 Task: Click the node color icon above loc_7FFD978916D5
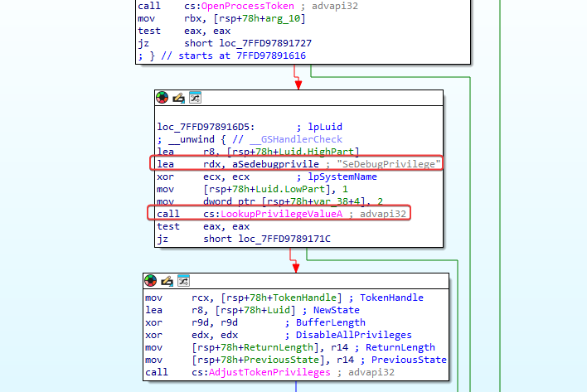[163, 98]
